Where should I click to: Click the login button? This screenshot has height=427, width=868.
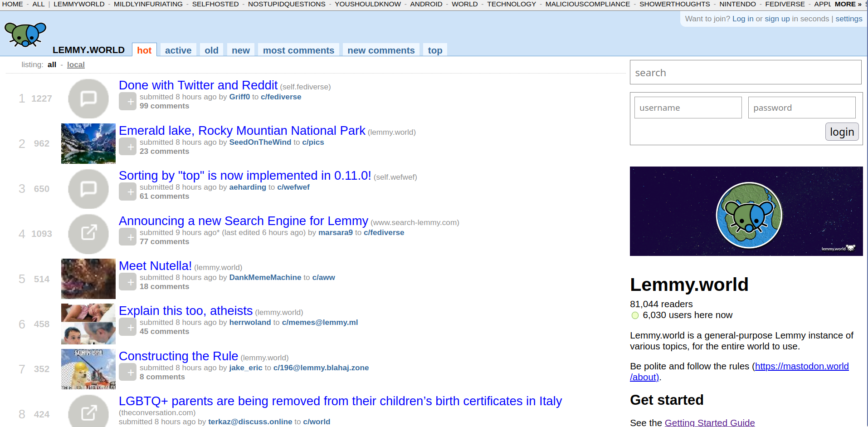tap(842, 132)
